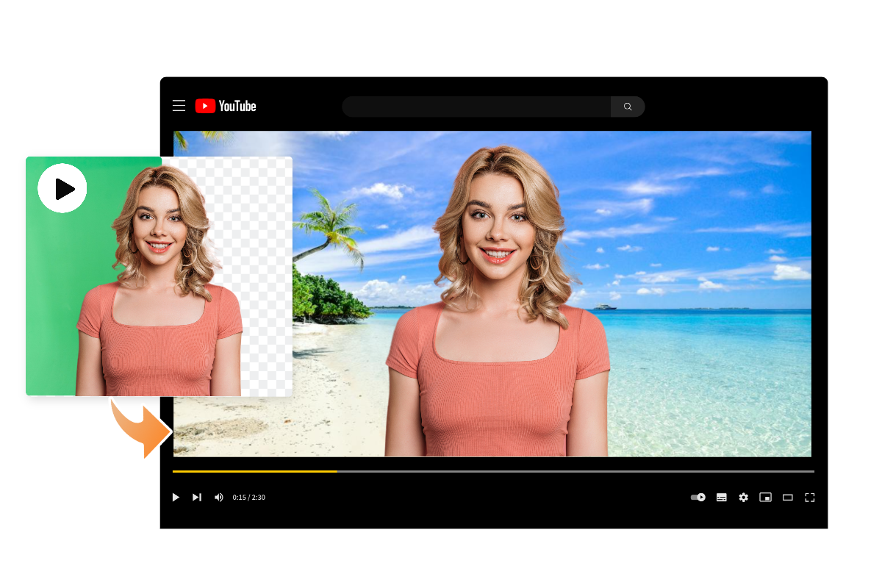Viewport: 882px width, 588px height.
Task: Enter full screen mode
Action: [x=810, y=498]
